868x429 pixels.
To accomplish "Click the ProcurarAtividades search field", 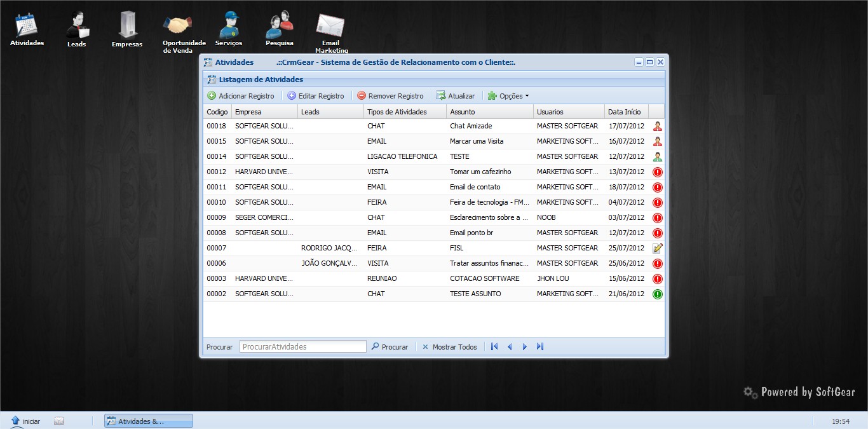I will tap(303, 347).
